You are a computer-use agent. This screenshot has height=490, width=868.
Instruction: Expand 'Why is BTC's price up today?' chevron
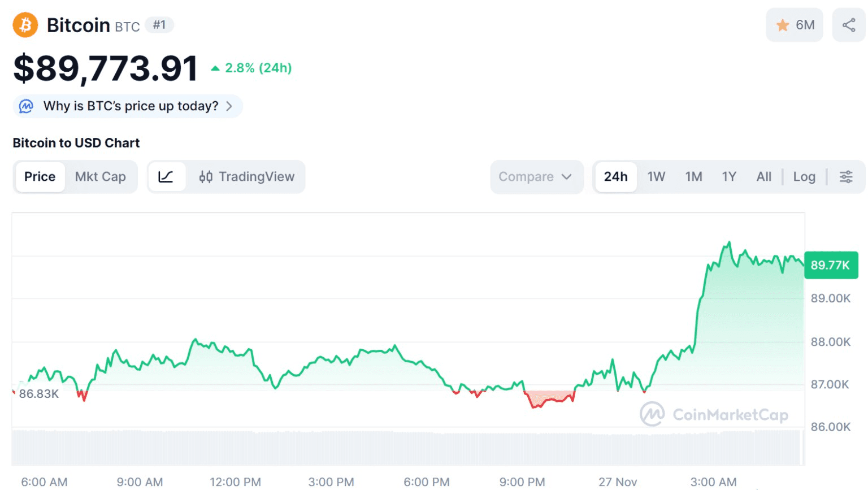229,106
